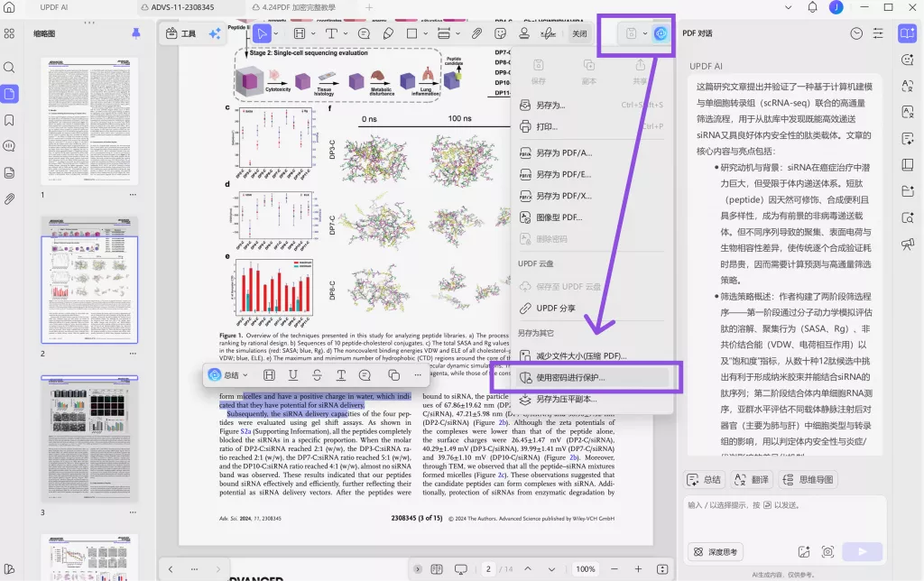Viewport: 924px width, 581px height.
Task: Expand the shape tool dropdown arrow
Action: click(425, 33)
